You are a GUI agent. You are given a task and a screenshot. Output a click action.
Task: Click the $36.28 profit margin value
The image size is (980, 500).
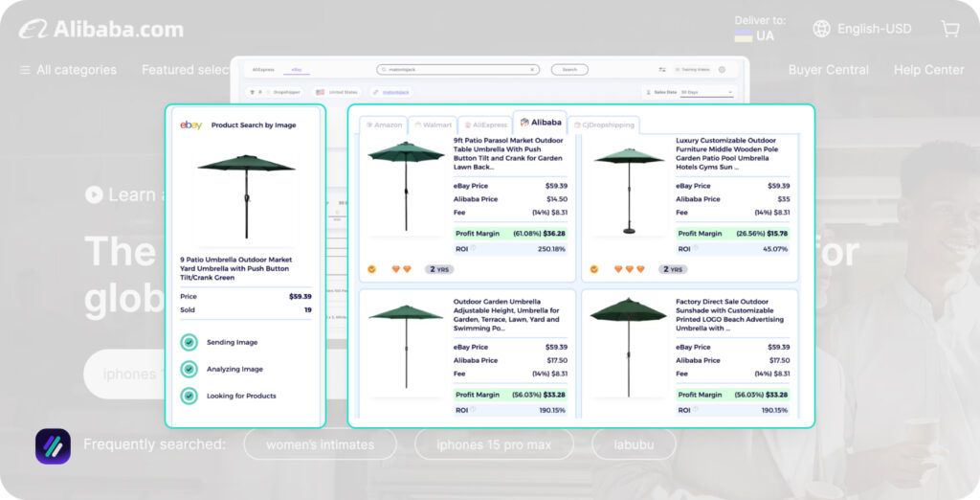(x=554, y=234)
